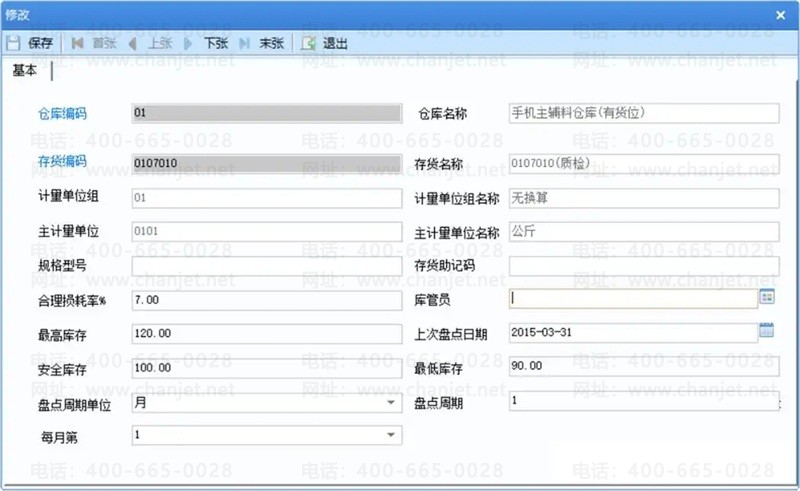This screenshot has height=491, width=800.
Task: Click the first record (首张) arrow icon
Action: (x=78, y=43)
